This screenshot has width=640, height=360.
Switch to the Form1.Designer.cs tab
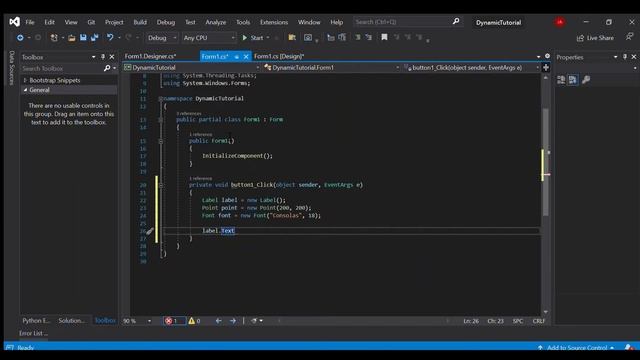(x=150, y=56)
